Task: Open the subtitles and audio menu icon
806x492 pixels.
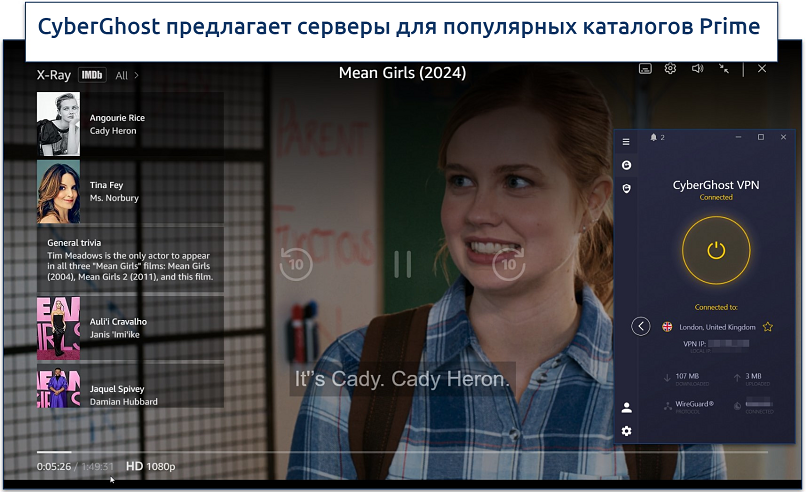Action: click(x=646, y=68)
